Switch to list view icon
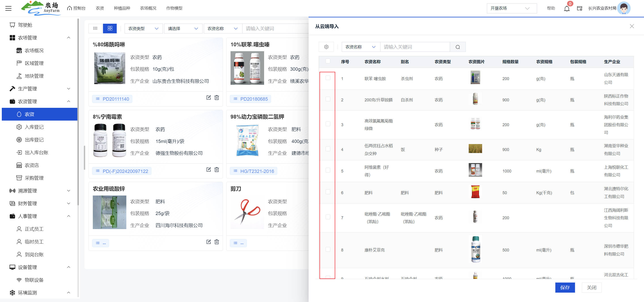The height and width of the screenshot is (302, 644). tap(95, 28)
